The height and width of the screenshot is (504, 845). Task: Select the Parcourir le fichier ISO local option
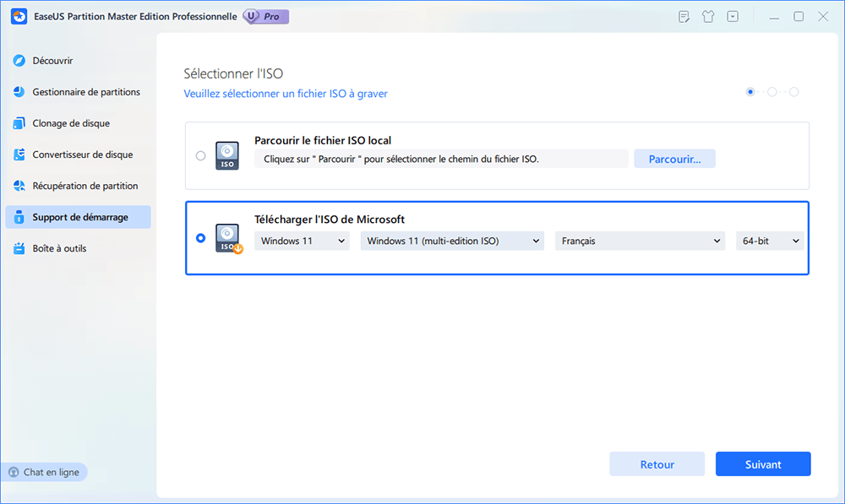[x=200, y=155]
